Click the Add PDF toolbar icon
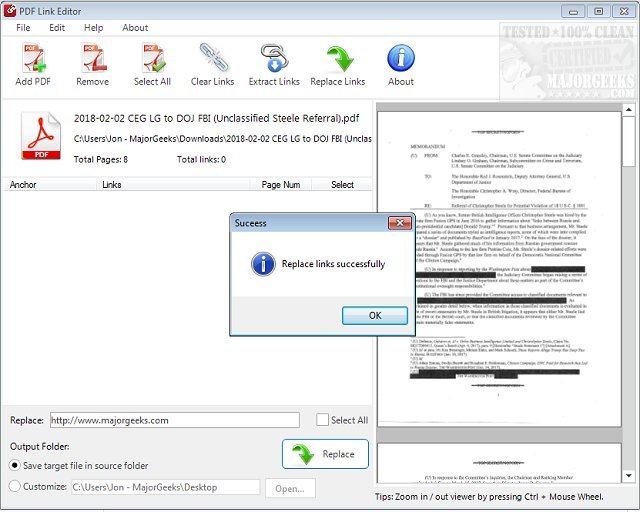Viewport: 640px width, 512px height. click(33, 59)
